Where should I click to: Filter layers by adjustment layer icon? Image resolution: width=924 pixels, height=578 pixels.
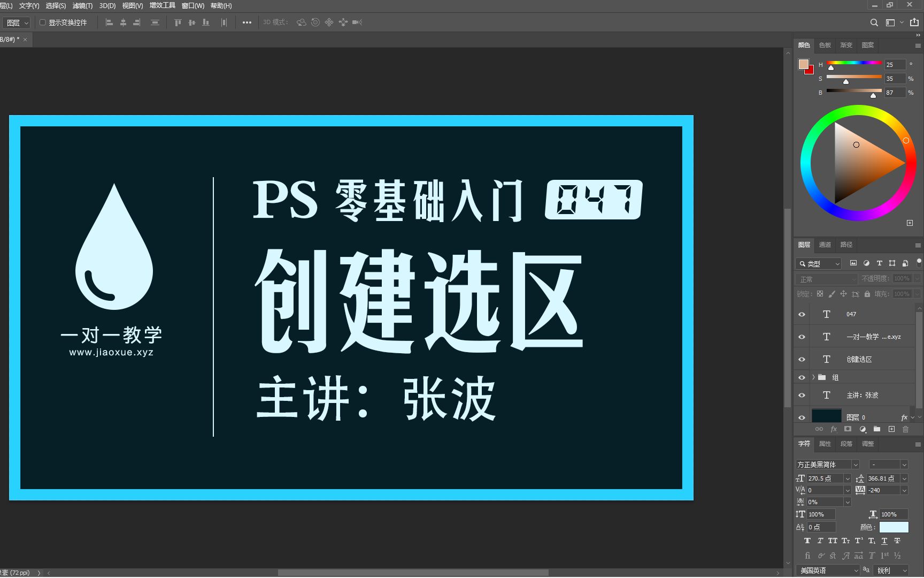[866, 263]
